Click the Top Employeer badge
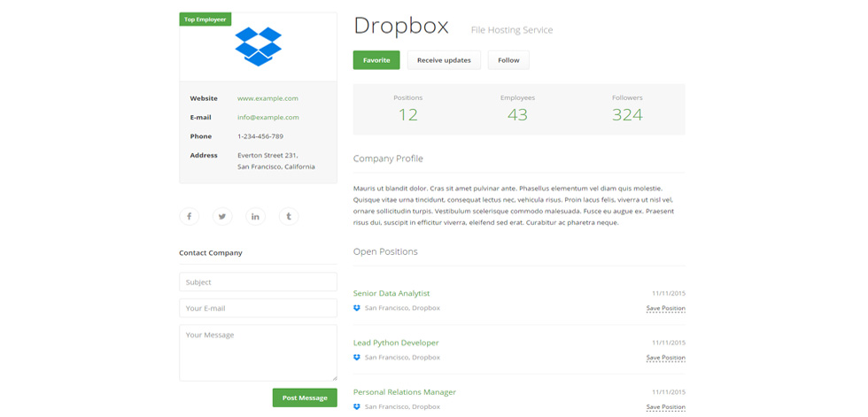868x417 pixels. coord(205,19)
